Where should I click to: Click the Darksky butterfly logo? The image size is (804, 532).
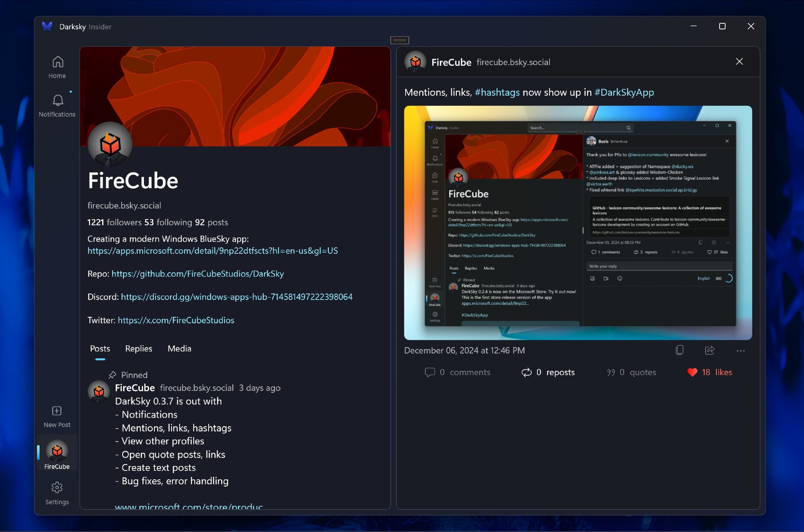tap(47, 27)
